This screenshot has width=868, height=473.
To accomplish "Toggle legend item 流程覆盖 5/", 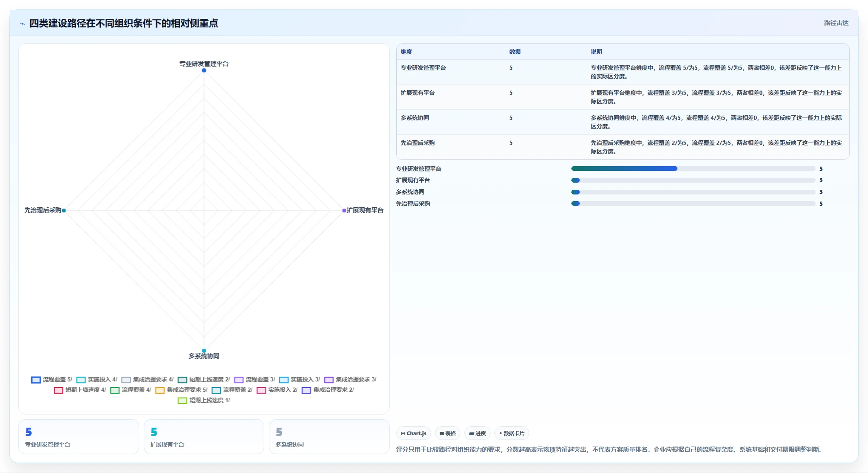I will pos(51,380).
